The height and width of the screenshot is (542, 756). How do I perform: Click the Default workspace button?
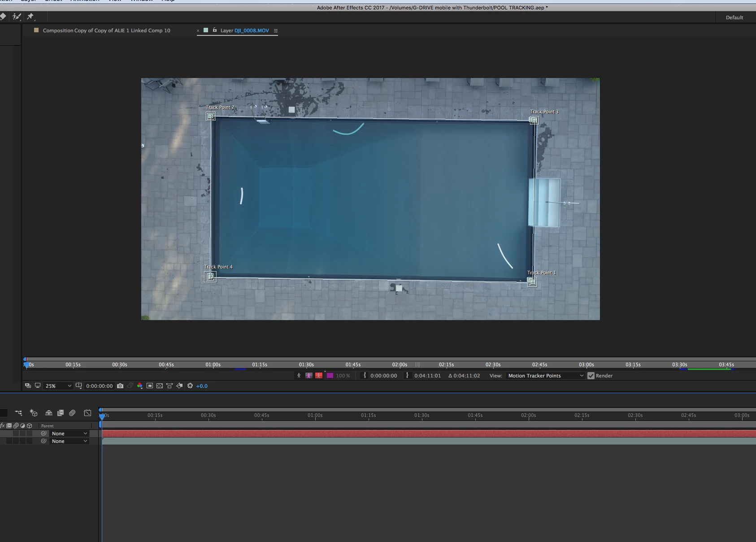[734, 17]
